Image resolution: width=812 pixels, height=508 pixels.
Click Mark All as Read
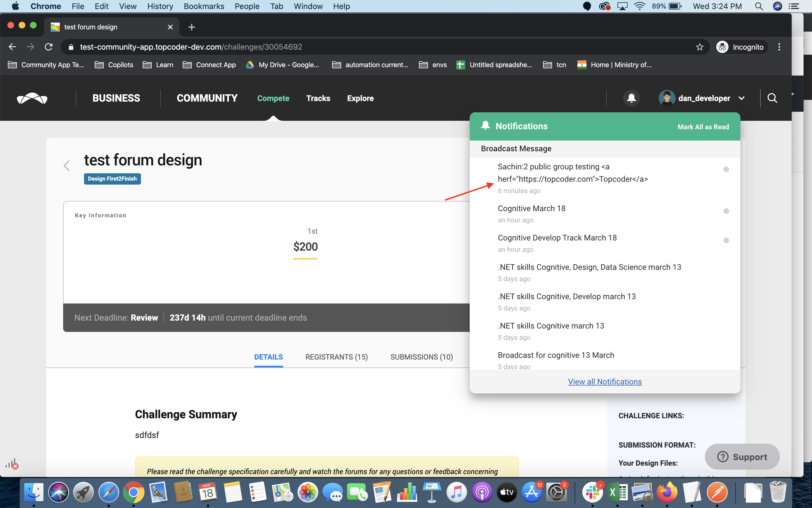coord(703,127)
